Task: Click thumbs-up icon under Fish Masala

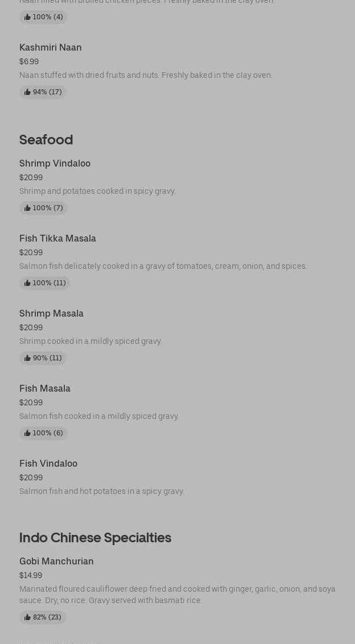Action: click(x=27, y=433)
